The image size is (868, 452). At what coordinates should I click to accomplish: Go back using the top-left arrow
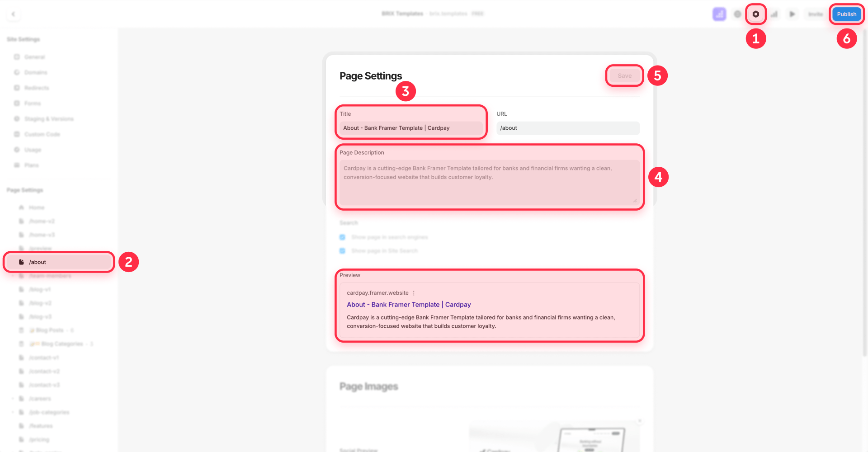tap(13, 14)
